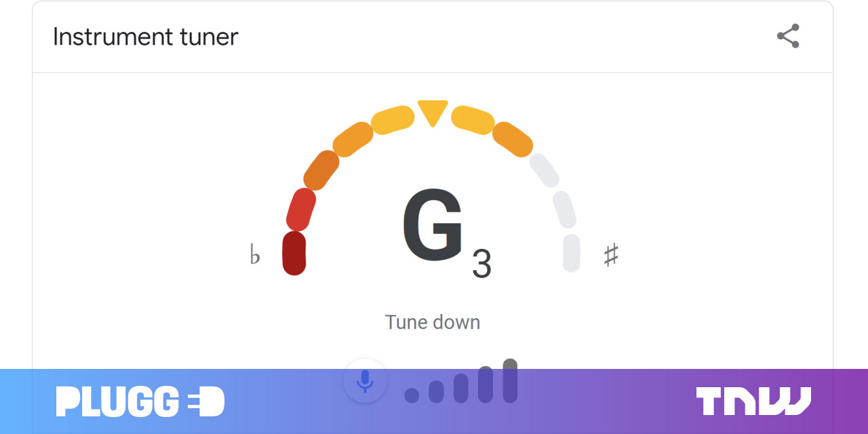Viewport: 868px width, 434px height.
Task: Click the share icon in the tuner header
Action: pos(788,36)
